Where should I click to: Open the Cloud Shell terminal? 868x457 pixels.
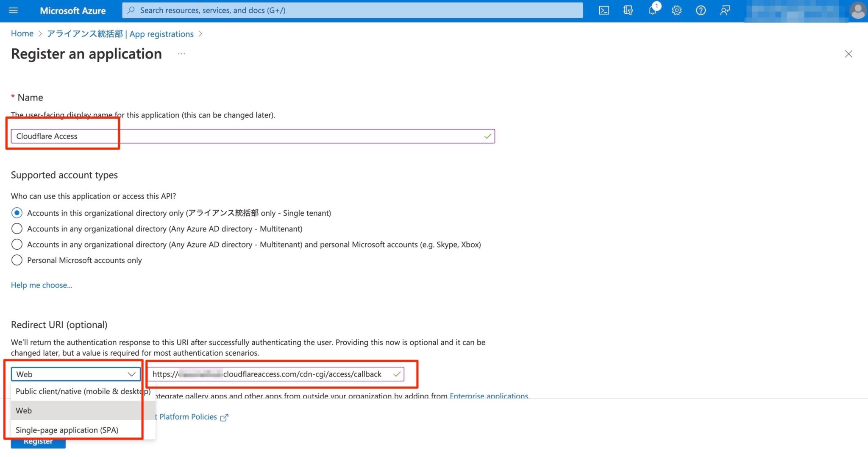(x=604, y=10)
